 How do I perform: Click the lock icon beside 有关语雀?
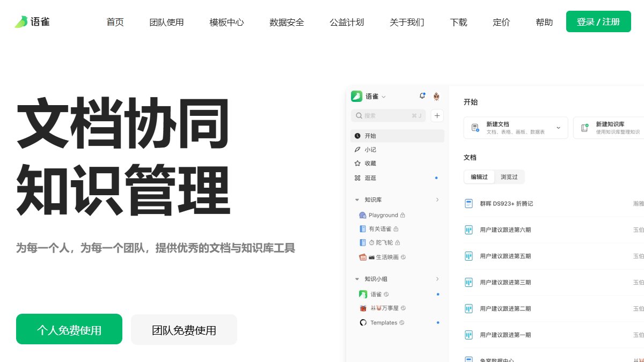point(396,229)
